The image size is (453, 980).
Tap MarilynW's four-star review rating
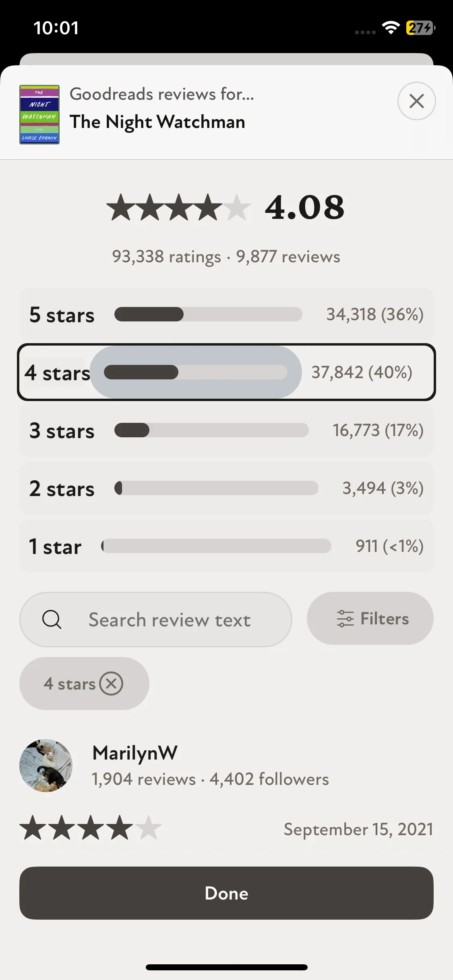(91, 828)
